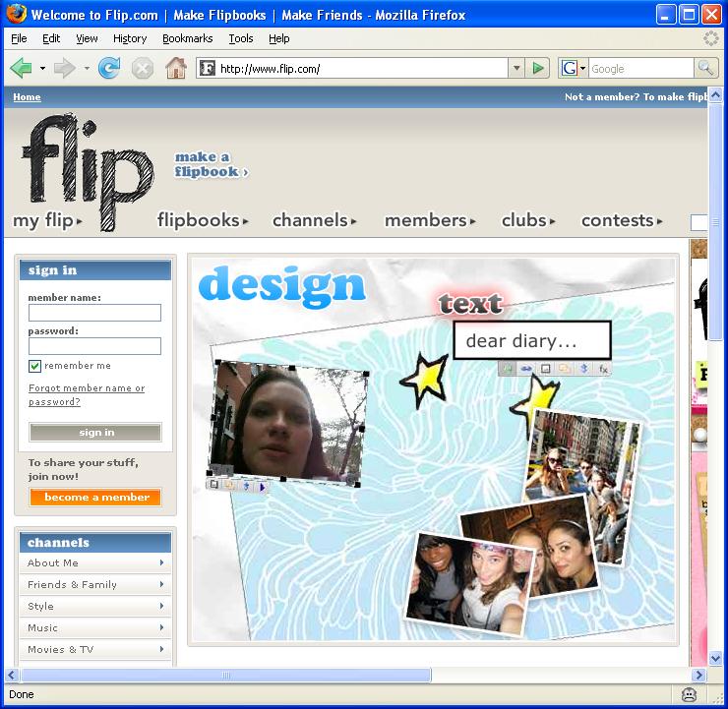Open the forward history dropdown arrow
The image size is (728, 709).
click(87, 69)
